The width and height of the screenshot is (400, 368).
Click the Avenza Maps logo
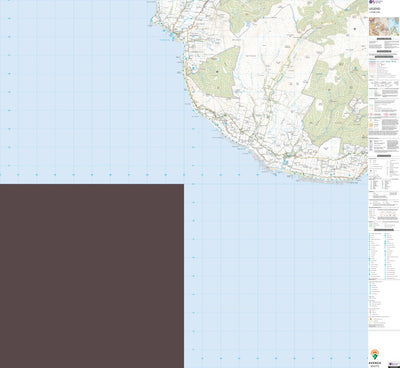tap(375, 357)
